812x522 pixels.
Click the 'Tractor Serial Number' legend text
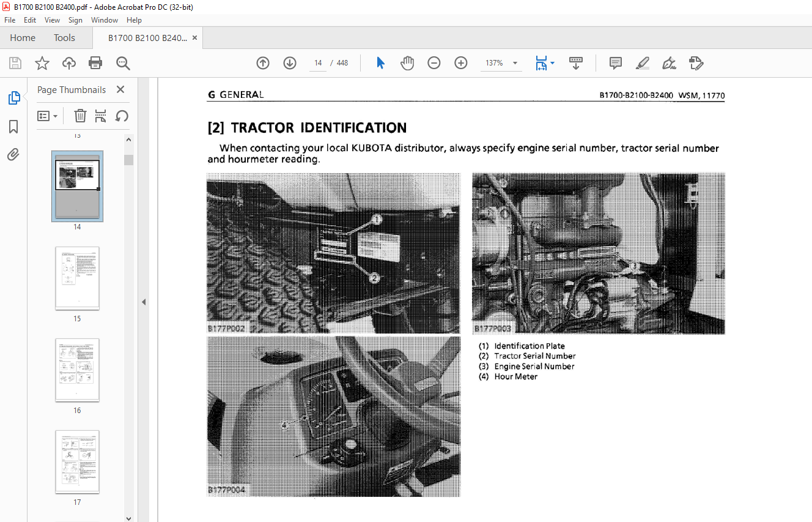(x=535, y=356)
